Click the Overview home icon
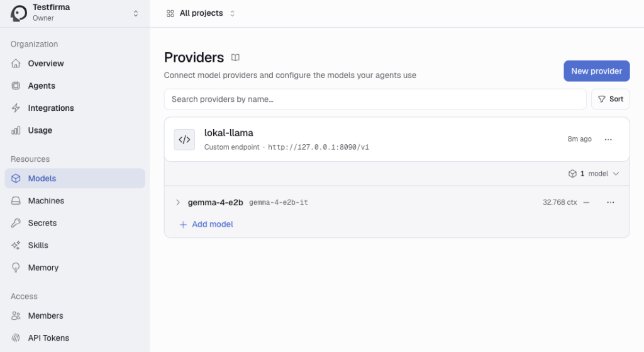The height and width of the screenshot is (352, 644). point(16,64)
